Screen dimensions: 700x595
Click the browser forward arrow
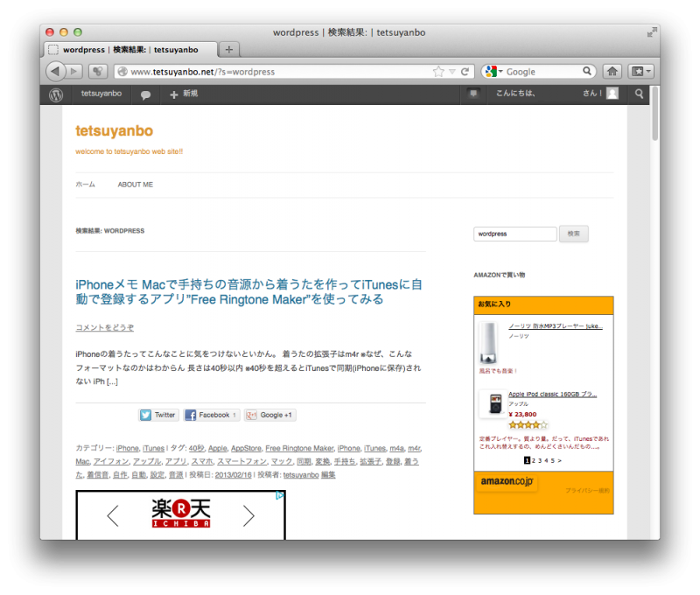tap(73, 72)
